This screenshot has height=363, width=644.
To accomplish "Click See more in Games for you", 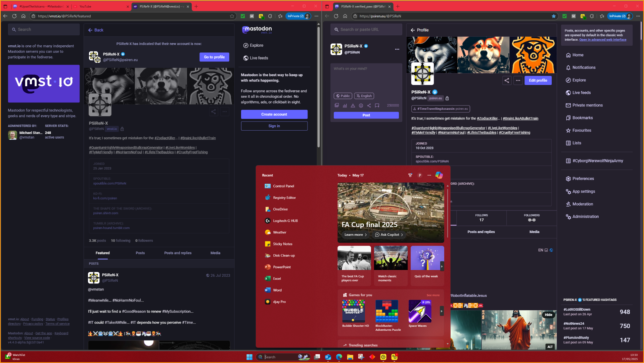I will coord(433,295).
